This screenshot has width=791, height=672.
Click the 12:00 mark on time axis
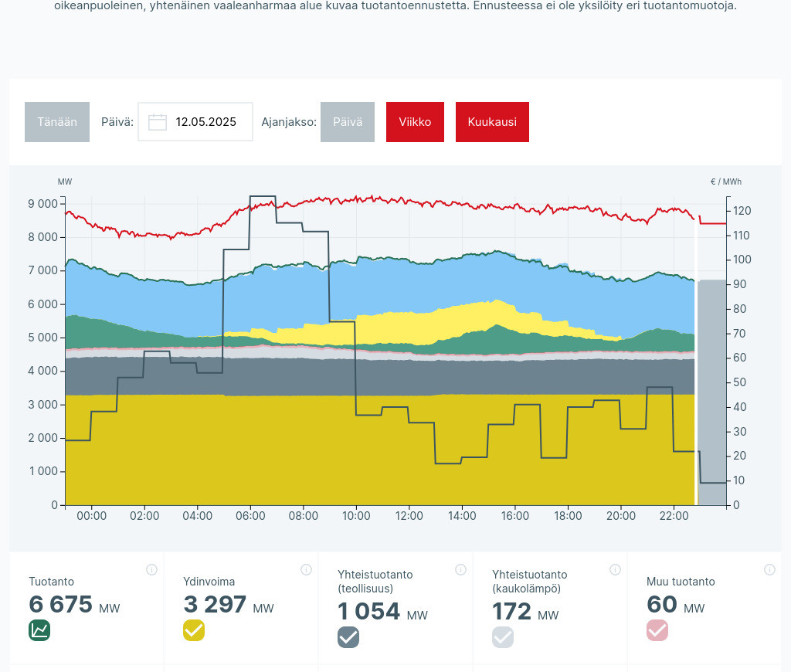point(409,516)
